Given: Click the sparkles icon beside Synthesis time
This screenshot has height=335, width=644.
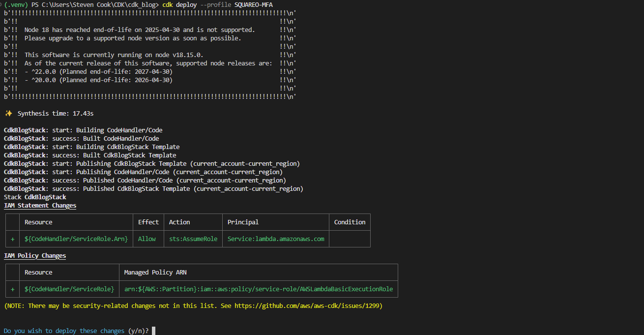Looking at the screenshot, I should [8, 114].
